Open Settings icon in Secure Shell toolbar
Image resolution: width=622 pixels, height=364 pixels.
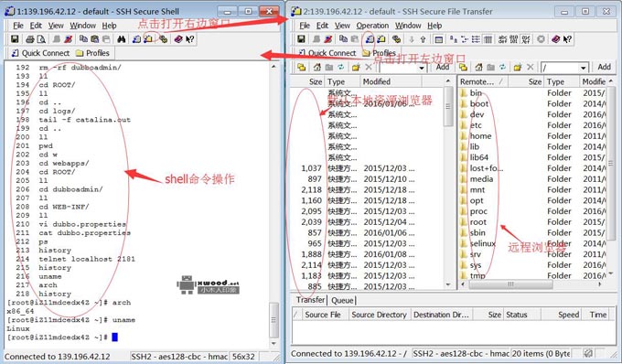[x=164, y=38]
